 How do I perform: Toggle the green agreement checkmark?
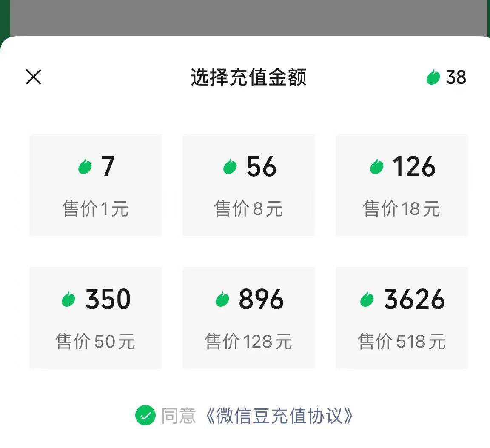[x=145, y=416]
